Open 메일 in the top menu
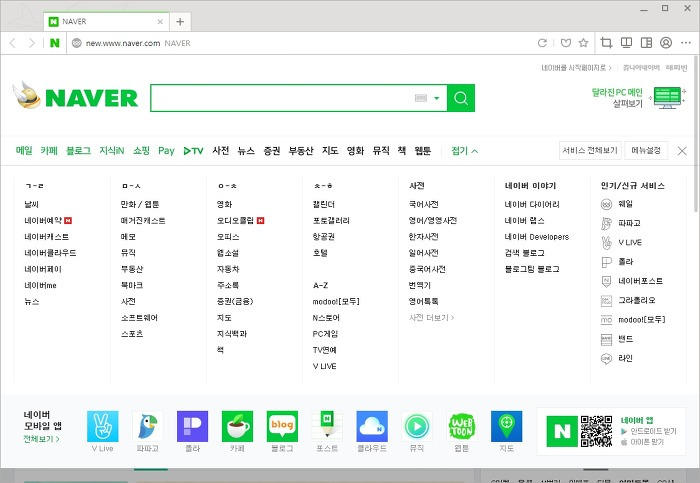700x483 pixels. [x=24, y=150]
